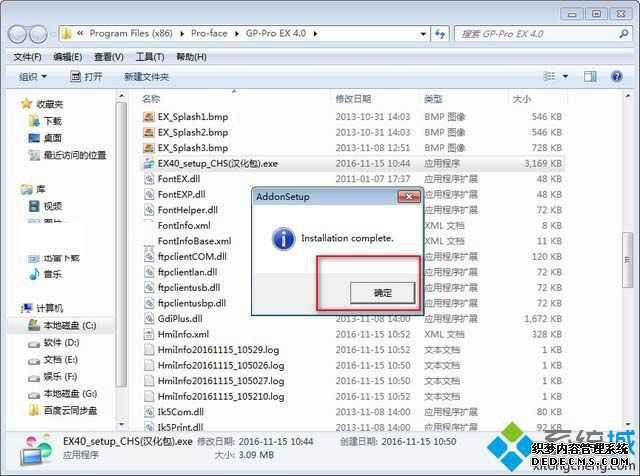Screen dimensions: 640x476
Task: Open 百度云同步盘 in sidebar
Action: pyautogui.click(x=62, y=411)
